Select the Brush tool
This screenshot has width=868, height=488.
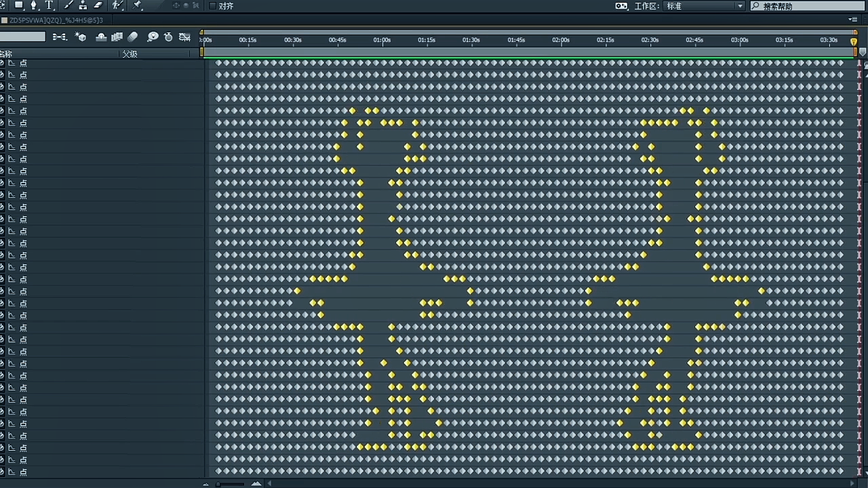click(68, 5)
